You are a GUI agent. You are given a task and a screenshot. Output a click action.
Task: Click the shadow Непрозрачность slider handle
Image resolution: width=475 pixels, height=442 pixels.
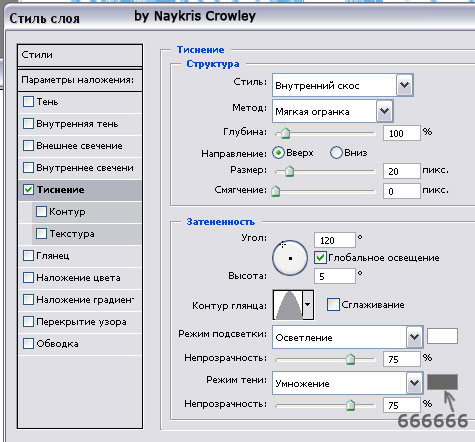point(350,405)
